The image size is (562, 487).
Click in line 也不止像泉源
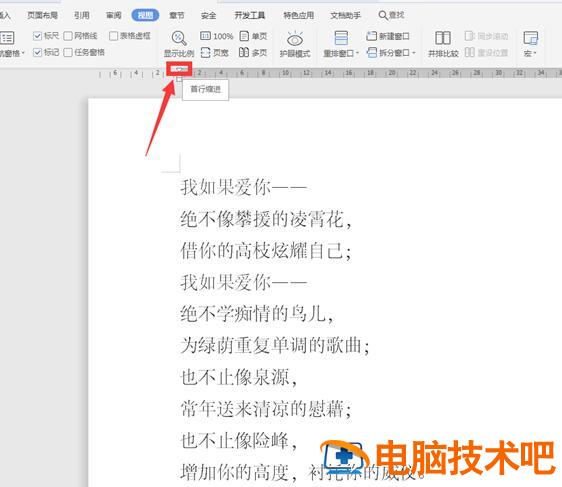tap(238, 377)
